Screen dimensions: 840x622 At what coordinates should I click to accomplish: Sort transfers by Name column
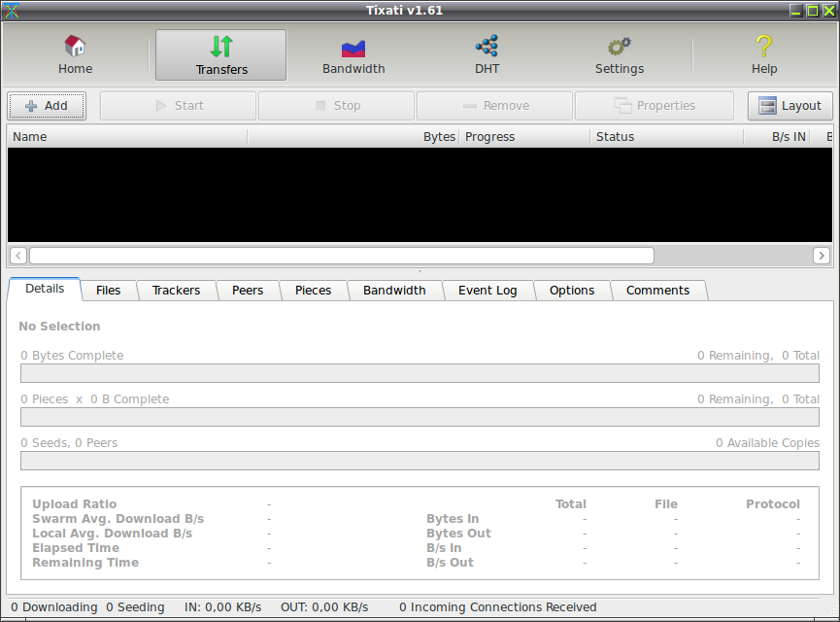point(127,137)
